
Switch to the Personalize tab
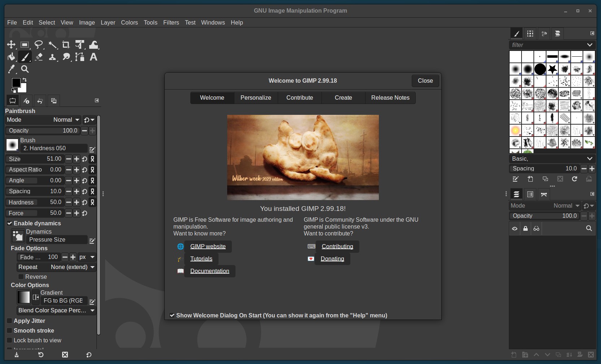pos(256,98)
